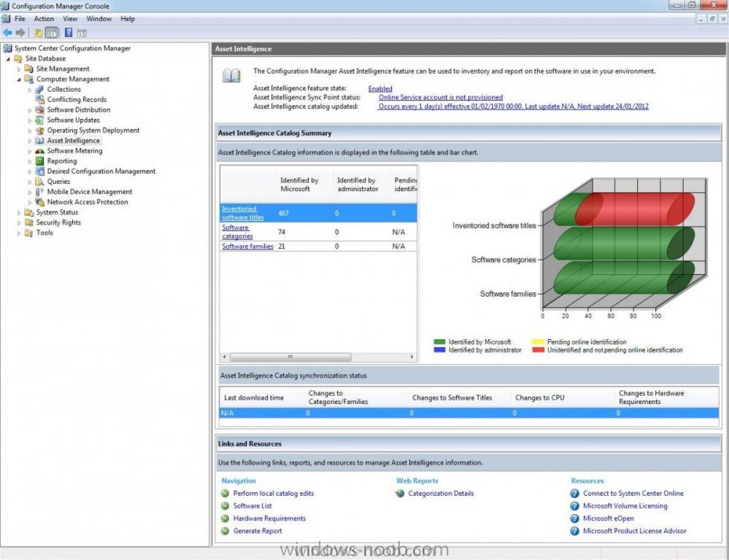Click the Show/Hide Action Pane toolbar icon

pyautogui.click(x=82, y=33)
